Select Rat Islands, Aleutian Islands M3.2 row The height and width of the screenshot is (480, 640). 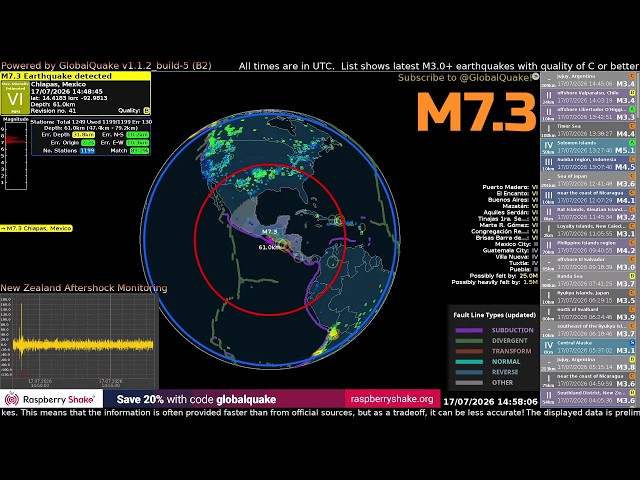(588, 213)
